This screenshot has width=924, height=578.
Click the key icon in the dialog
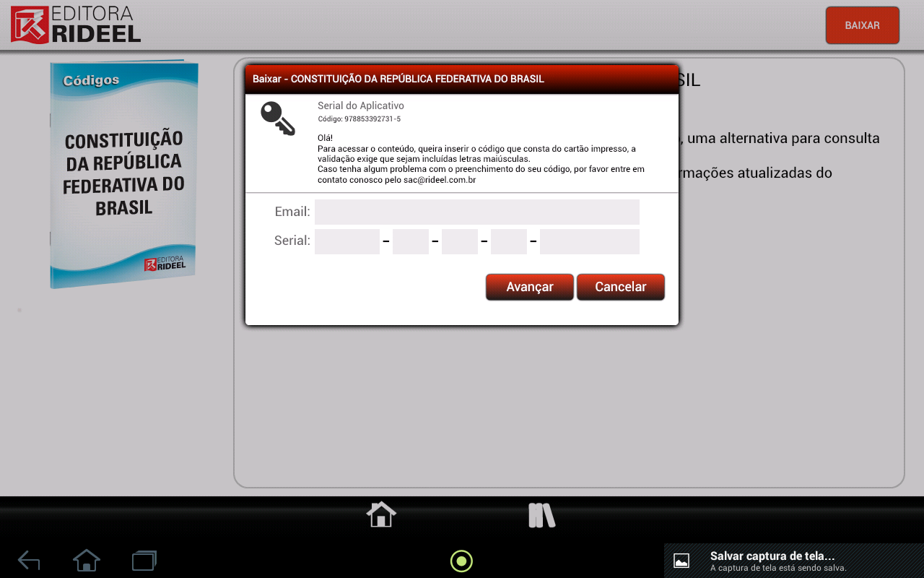click(x=278, y=118)
